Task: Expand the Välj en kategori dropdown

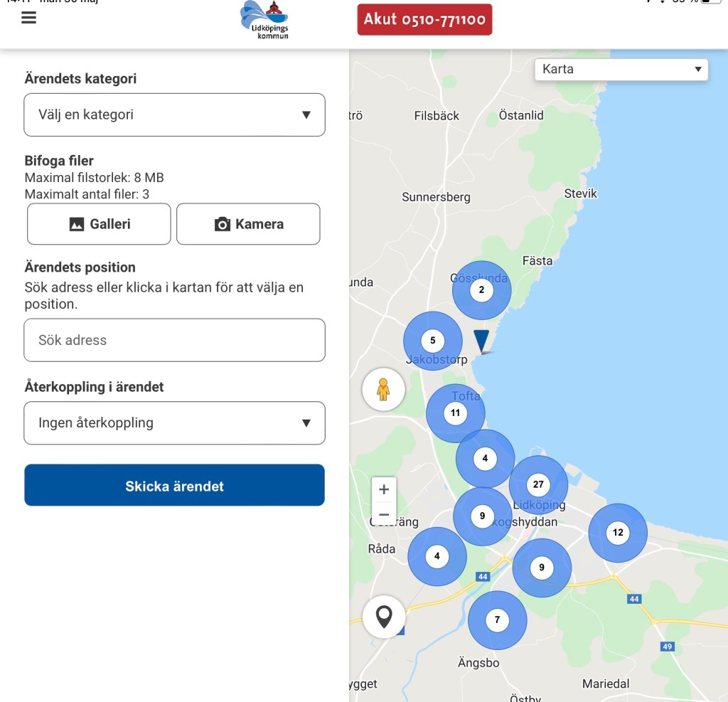Action: point(174,115)
